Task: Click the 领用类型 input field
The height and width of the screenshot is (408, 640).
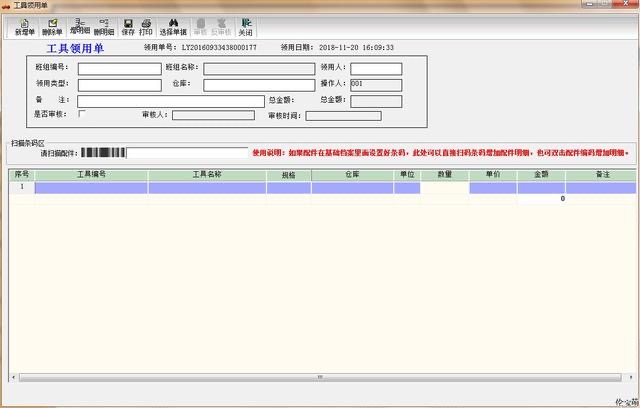Action: pos(119,84)
